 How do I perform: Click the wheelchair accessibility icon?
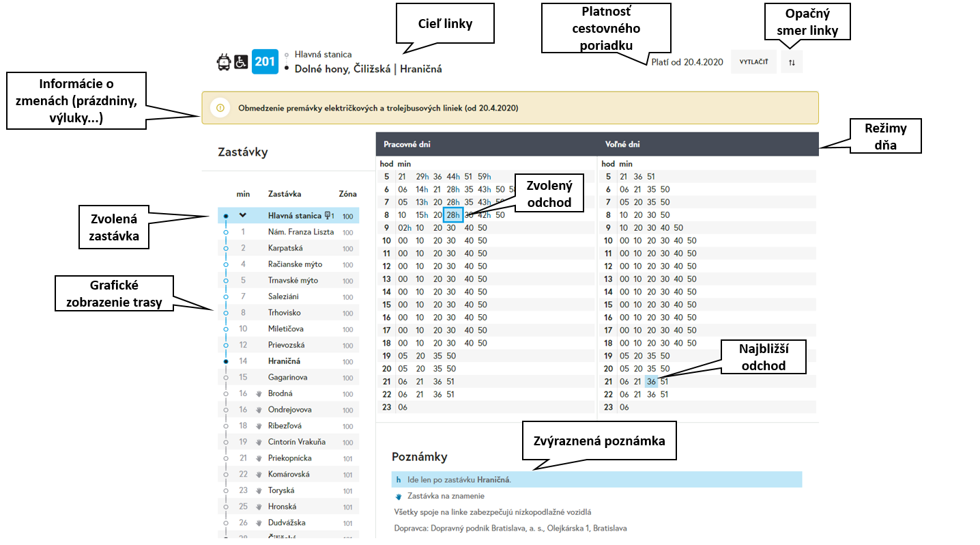tap(241, 62)
